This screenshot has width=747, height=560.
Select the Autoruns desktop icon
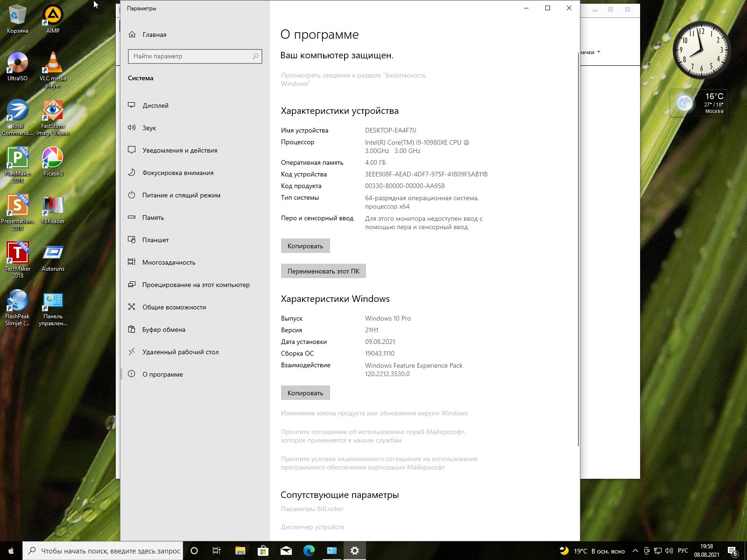[x=53, y=257]
